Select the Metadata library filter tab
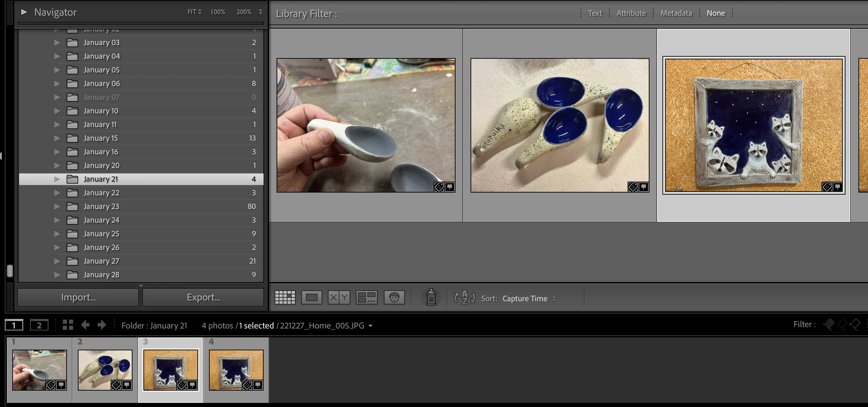Screen dimensions: 868x407 (676, 13)
